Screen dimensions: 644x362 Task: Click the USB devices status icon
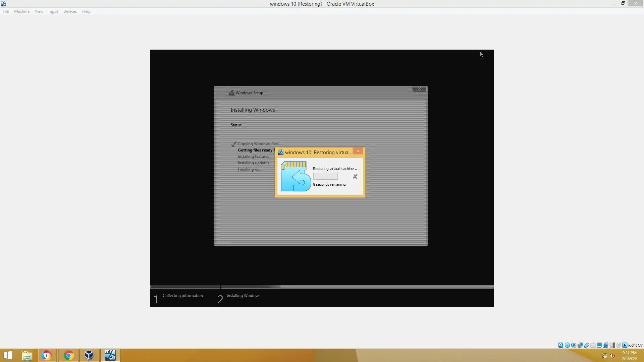[x=586, y=345]
